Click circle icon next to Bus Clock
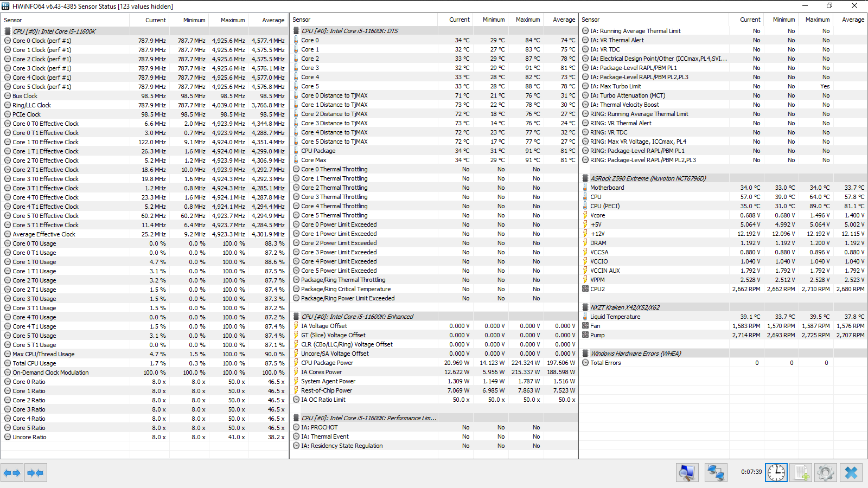The width and height of the screenshot is (868, 488). (8, 96)
